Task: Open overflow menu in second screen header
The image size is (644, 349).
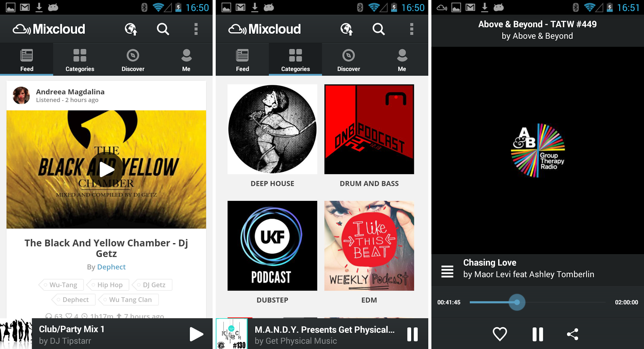Action: coord(412,29)
